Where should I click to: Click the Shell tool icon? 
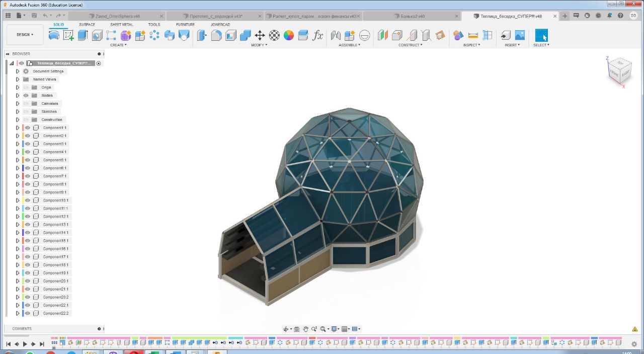pyautogui.click(x=231, y=35)
